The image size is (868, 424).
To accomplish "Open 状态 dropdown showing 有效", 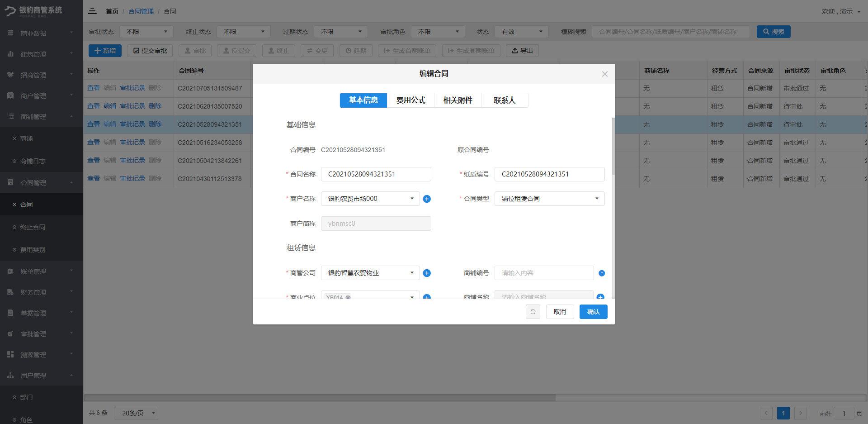I will [522, 32].
